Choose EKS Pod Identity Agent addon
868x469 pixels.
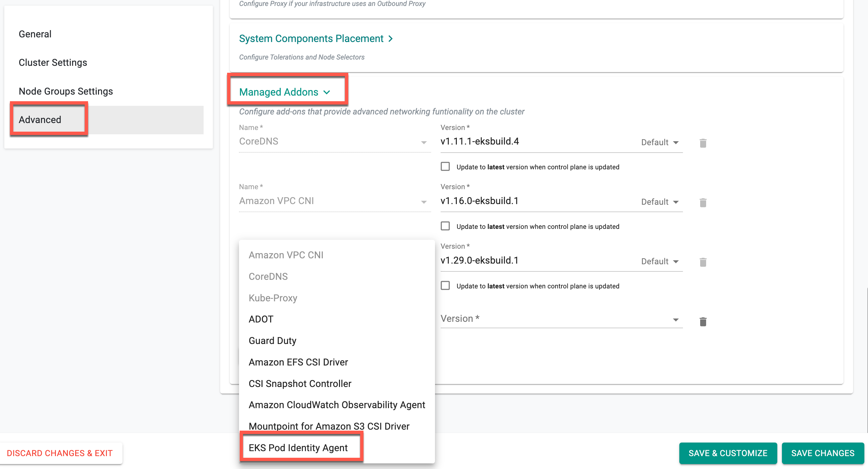click(x=337, y=448)
